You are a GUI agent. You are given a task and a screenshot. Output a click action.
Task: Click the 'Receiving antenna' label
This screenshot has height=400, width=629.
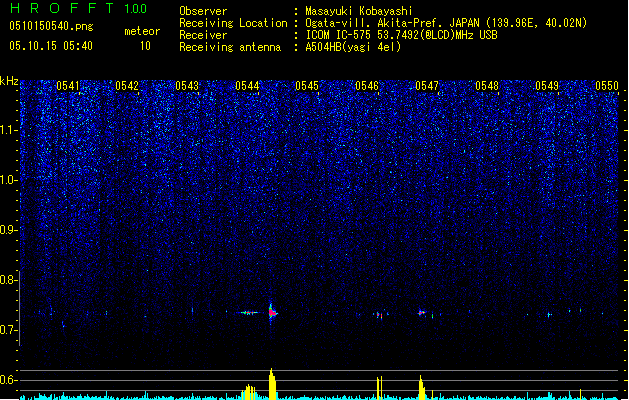(230, 47)
